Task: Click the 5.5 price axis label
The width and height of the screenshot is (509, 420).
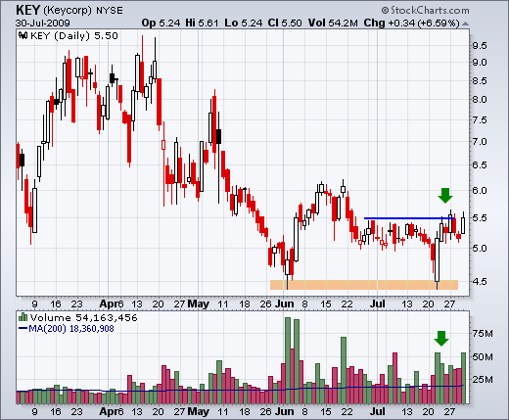Action: [480, 218]
